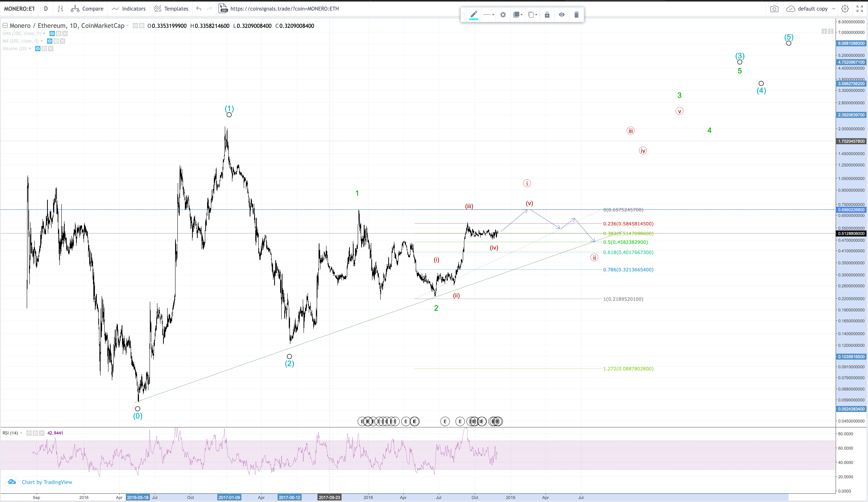Toggle RSI (14) visibility eye
This screenshot has height=502, width=868.
[29, 433]
